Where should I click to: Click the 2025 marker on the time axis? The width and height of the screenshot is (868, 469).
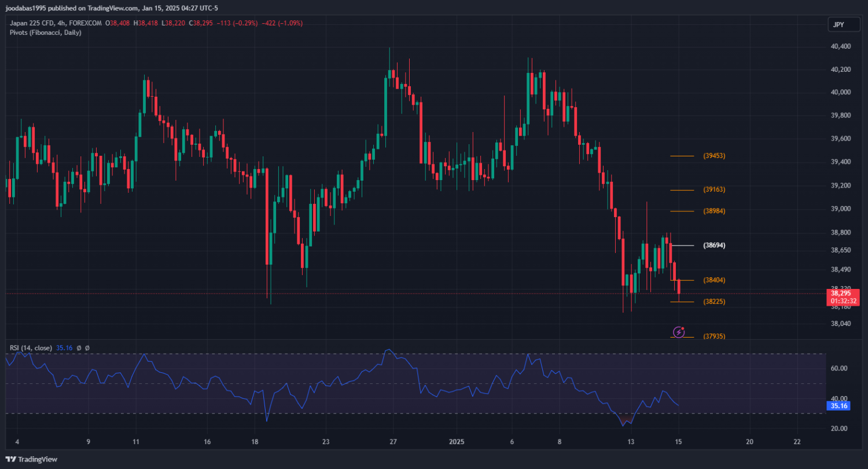tap(457, 442)
